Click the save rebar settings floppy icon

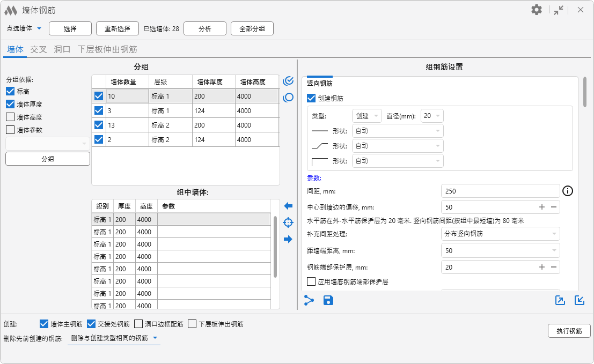(x=328, y=300)
